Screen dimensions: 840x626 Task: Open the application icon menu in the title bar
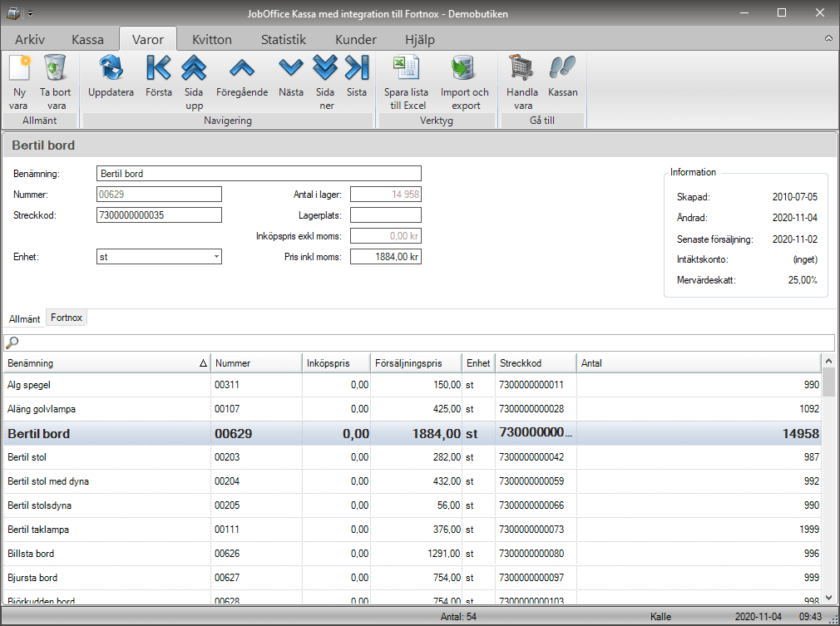click(13, 12)
